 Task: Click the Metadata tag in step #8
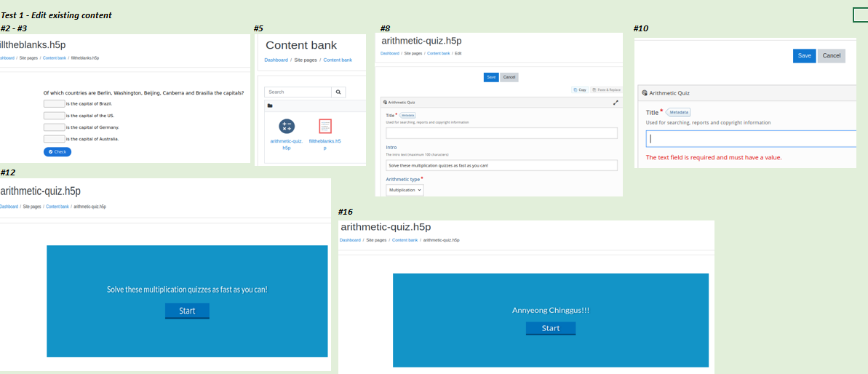(407, 115)
